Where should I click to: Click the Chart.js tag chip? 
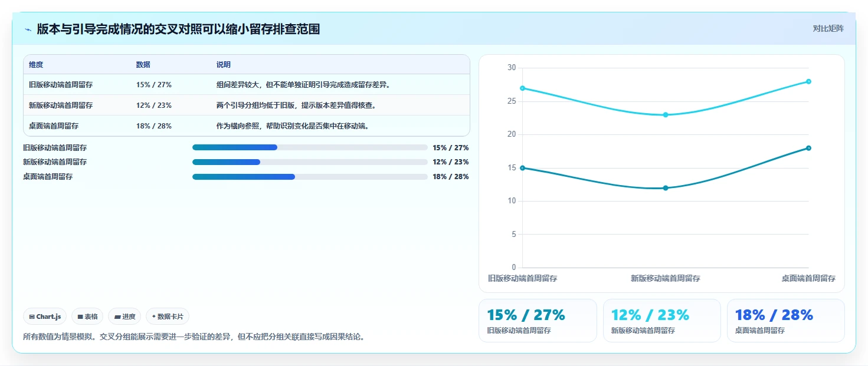pos(45,316)
